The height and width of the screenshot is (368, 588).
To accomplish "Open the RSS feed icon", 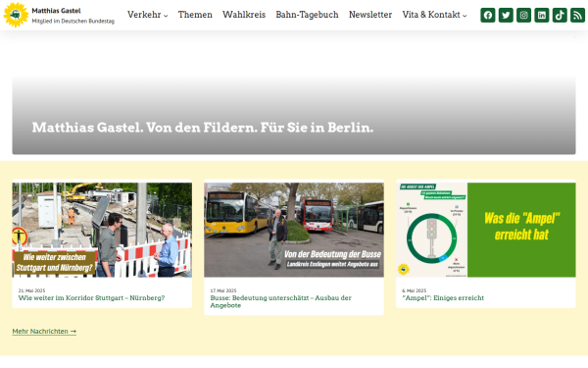I will click(x=578, y=15).
